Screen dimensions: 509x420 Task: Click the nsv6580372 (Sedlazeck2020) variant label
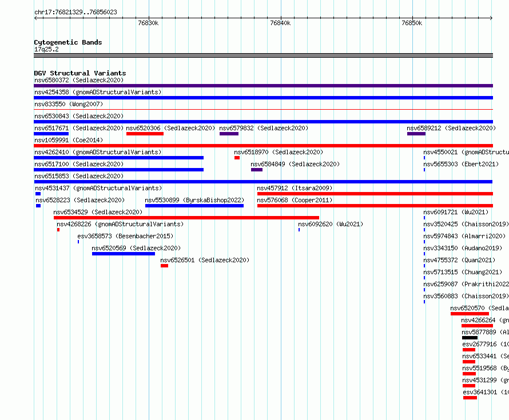79,80
